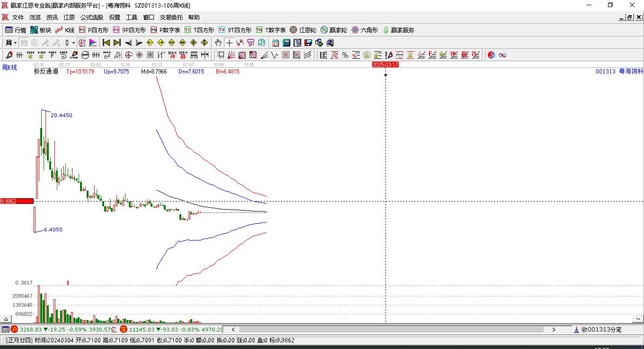Screen dimensions: 644x349
Task: Open the calculator icon in toolbar
Action: (286, 43)
